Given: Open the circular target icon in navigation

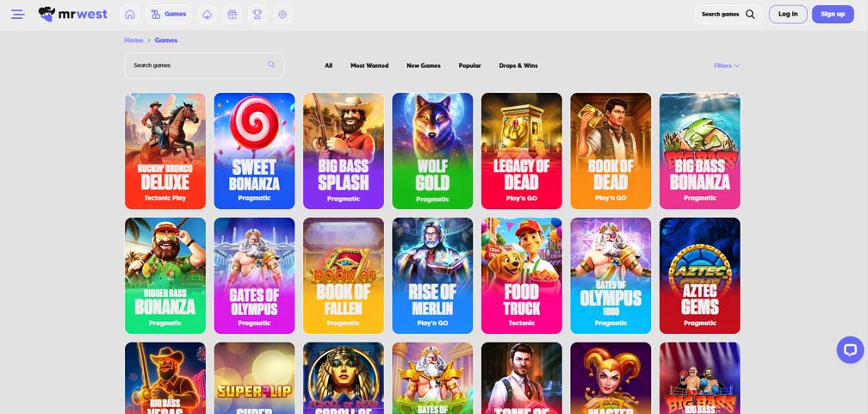Looking at the screenshot, I should (282, 15).
